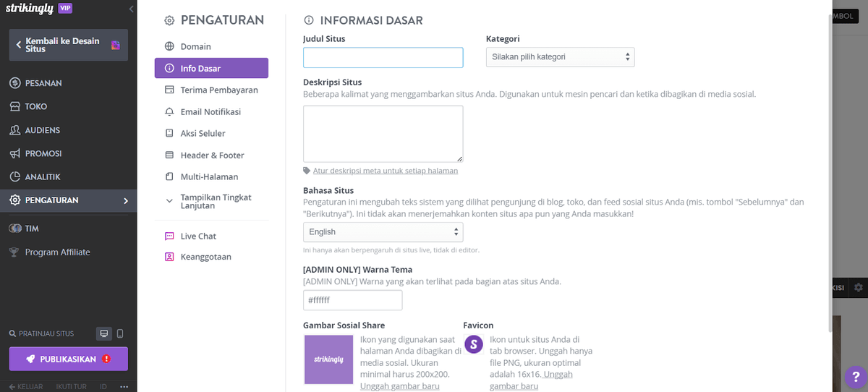Viewport: 868px width, 392px height.
Task: Click the Tim toggle-style icon
Action: coord(14,229)
